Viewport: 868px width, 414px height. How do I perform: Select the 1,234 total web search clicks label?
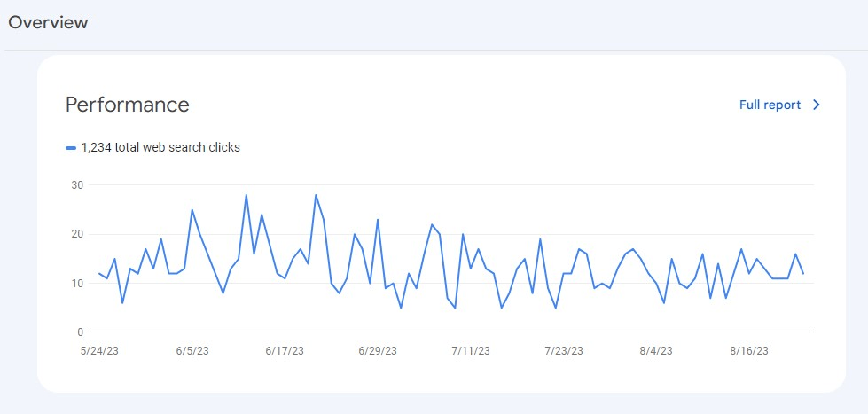[x=160, y=147]
